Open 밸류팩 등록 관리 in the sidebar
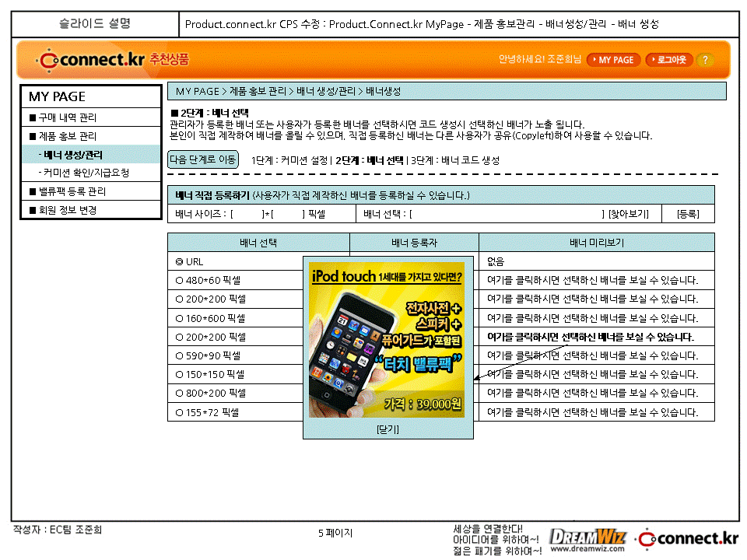This screenshot has height=560, width=747. (91, 191)
